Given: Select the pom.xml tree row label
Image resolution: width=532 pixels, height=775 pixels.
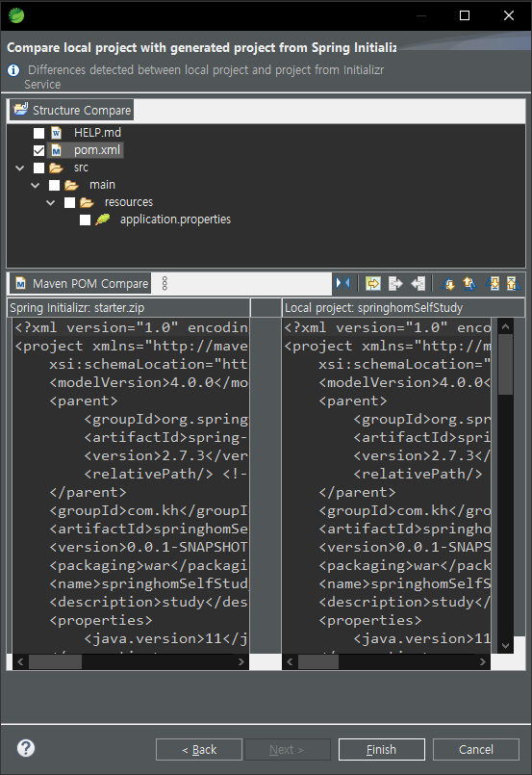Looking at the screenshot, I should pos(97,150).
